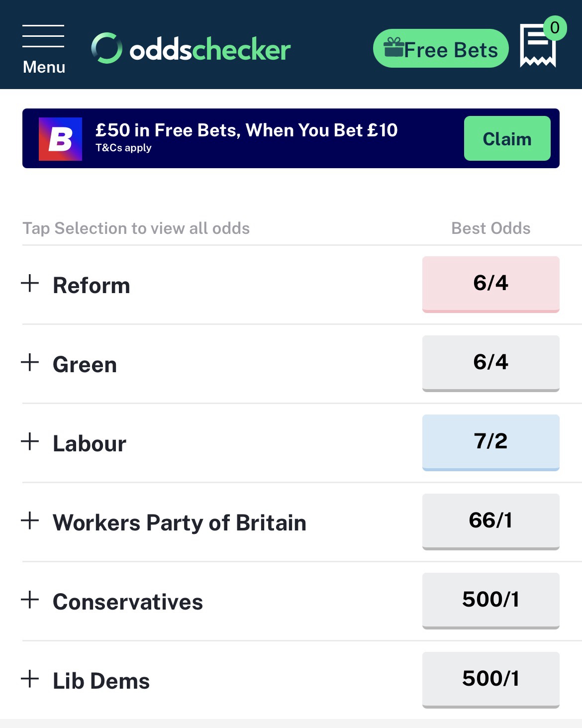Expand the Reform selection plus icon
Image resolution: width=582 pixels, height=728 pixels.
coord(30,283)
